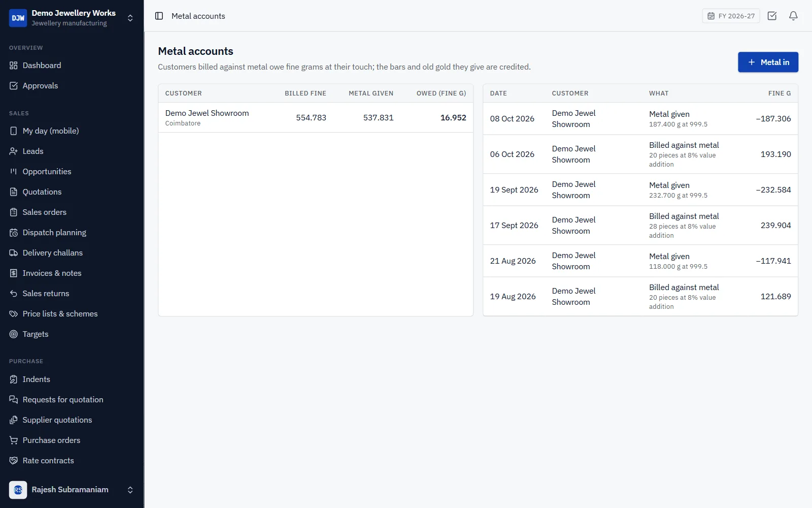Viewport: 812px width, 508px height.
Task: Click the OWED (FINE G) column header
Action: [x=441, y=93]
